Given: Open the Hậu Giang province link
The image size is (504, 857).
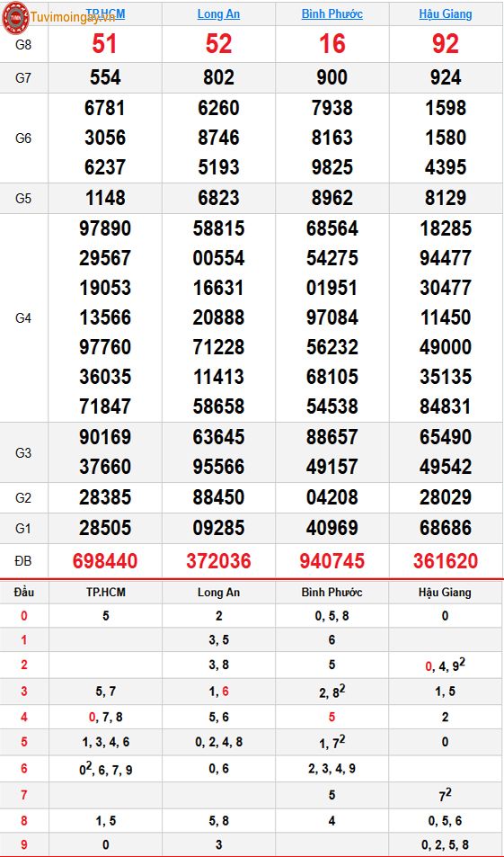Looking at the screenshot, I should point(446,14).
